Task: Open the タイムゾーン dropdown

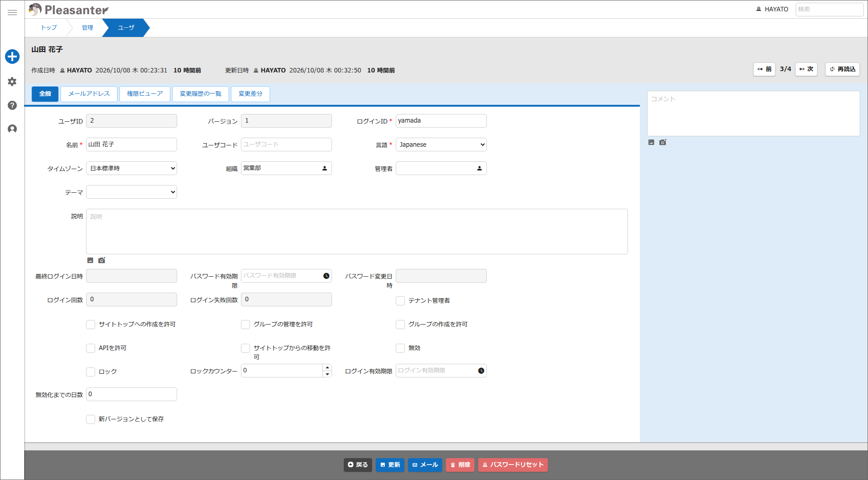Action: (x=132, y=168)
